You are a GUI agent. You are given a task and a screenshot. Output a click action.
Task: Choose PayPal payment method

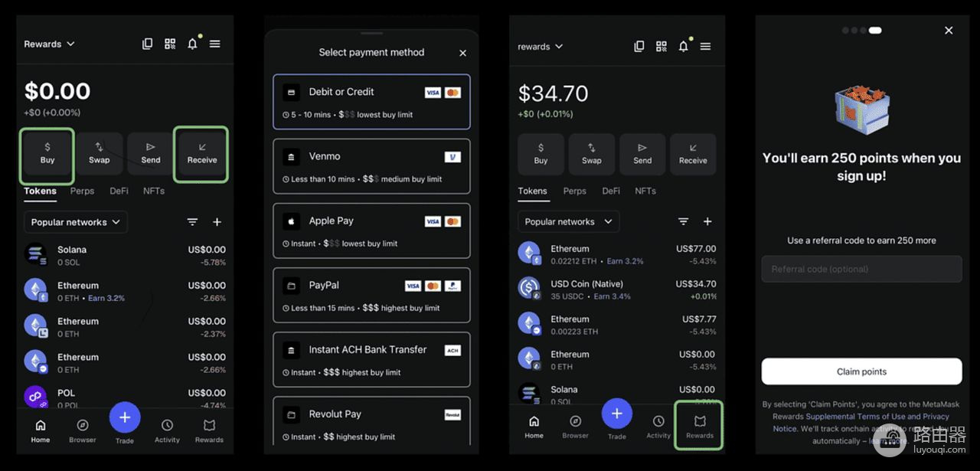(x=371, y=295)
